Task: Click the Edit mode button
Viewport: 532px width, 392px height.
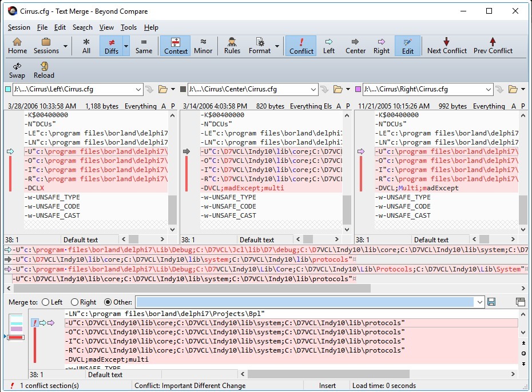Action: [407, 46]
